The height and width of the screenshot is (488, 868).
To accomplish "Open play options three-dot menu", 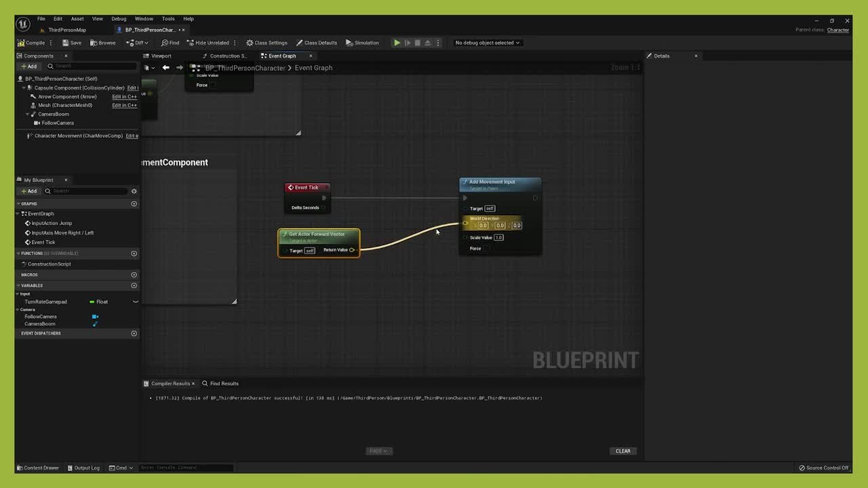I will (438, 43).
